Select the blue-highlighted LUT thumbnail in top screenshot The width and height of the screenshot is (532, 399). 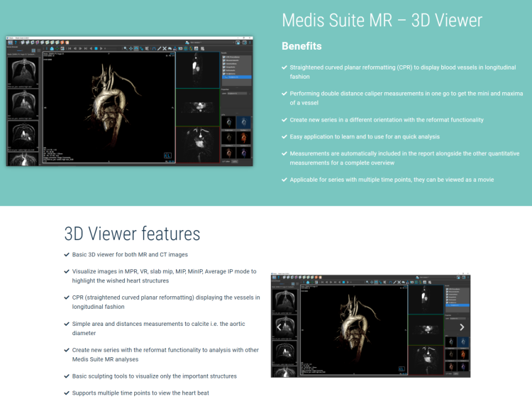pos(243,122)
